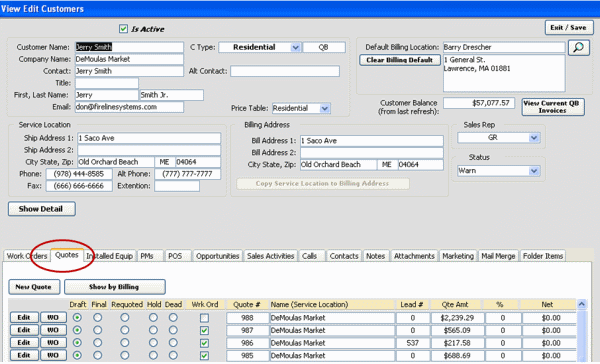This screenshot has width=600, height=364.
Task: Click Clear Billing Default button
Action: 399,60
